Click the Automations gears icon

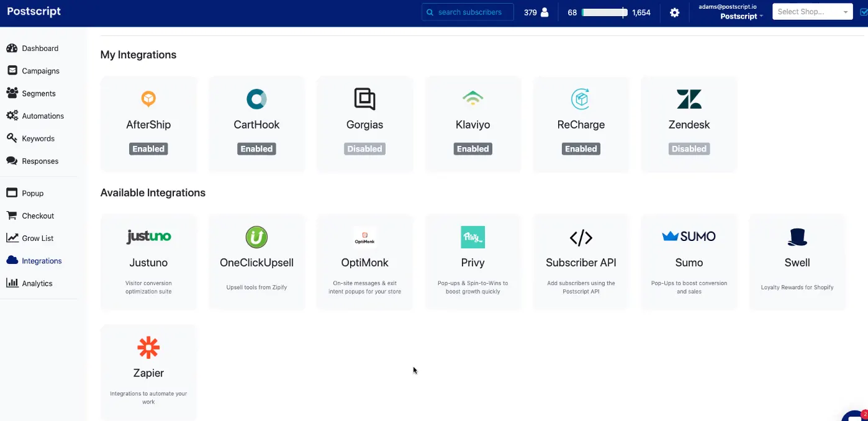click(12, 115)
